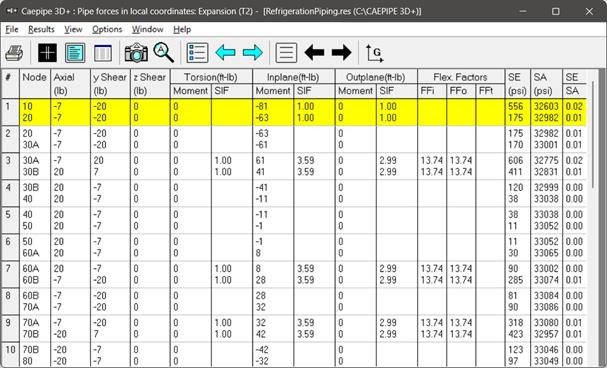607x368 pixels.
Task: Click the camera snapshot icon
Action: (136, 53)
